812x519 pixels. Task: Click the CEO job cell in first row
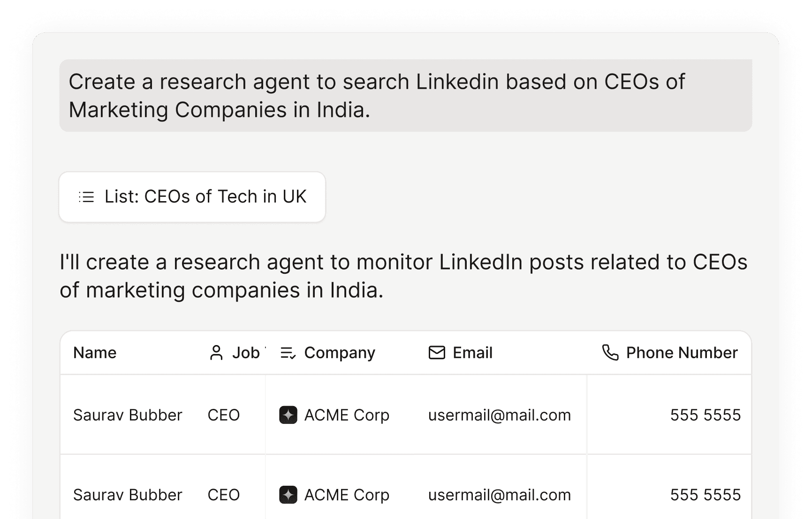224,415
